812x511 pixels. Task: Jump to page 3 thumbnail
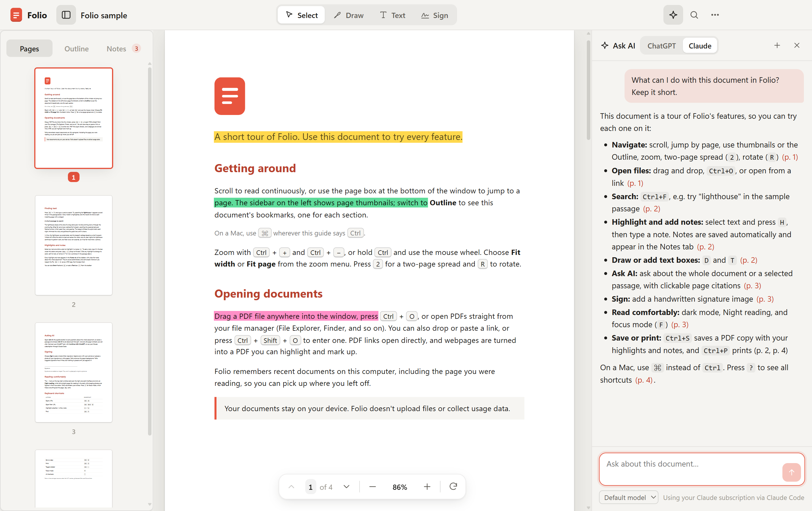(73, 373)
